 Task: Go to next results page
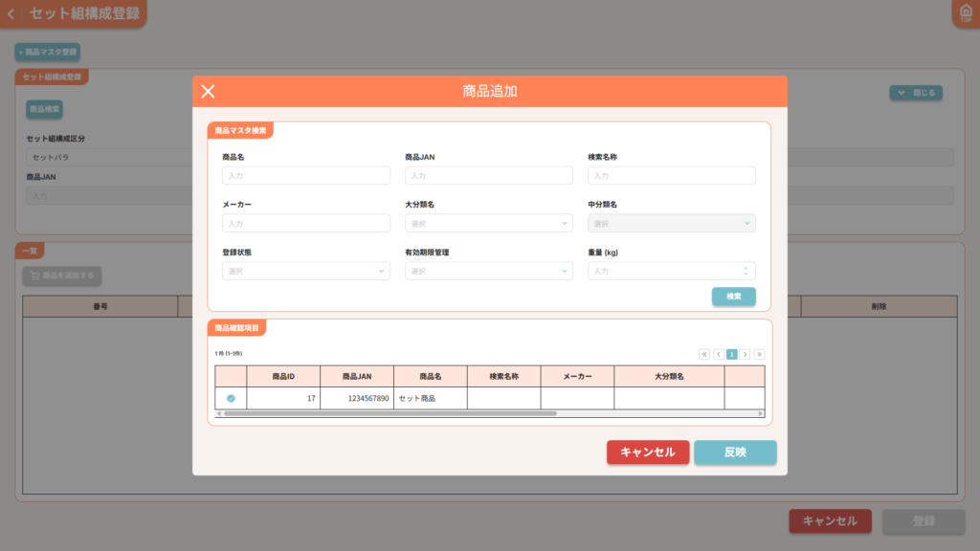click(x=745, y=354)
